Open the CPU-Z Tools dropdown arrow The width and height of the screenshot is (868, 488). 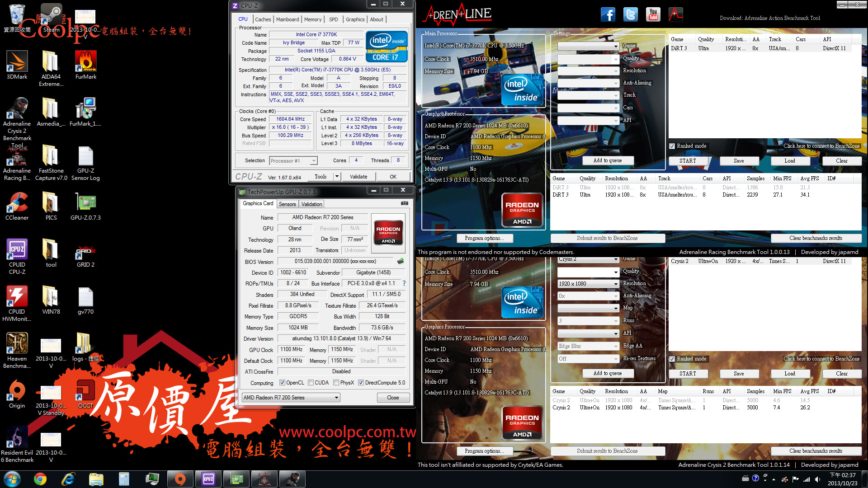pos(337,177)
